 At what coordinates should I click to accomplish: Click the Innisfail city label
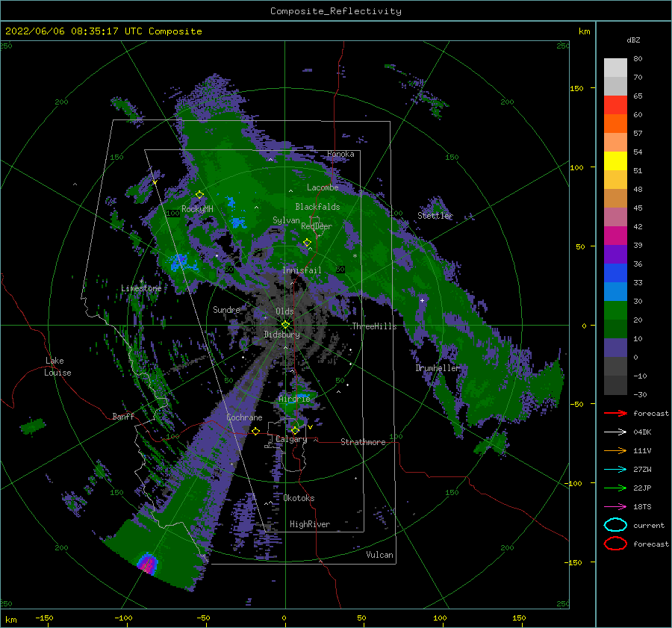pos(302,270)
